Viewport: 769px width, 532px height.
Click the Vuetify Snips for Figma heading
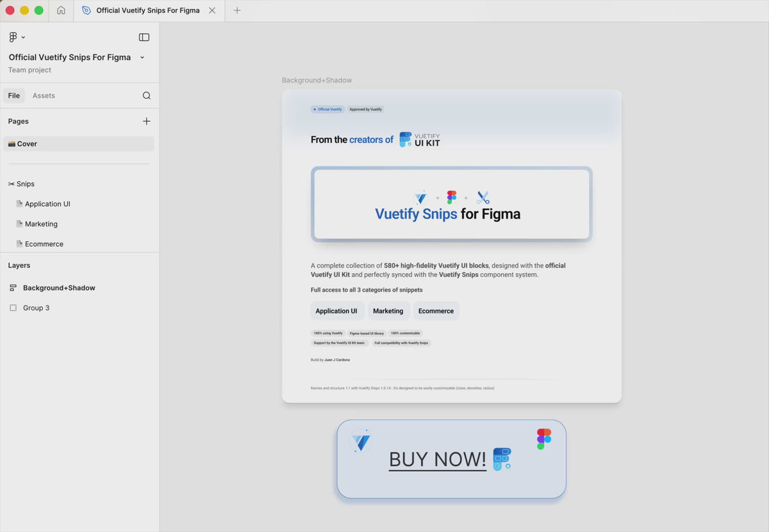(x=447, y=214)
